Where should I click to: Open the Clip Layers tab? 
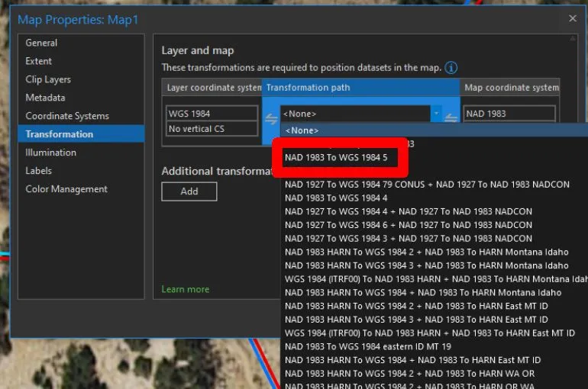[x=48, y=79]
